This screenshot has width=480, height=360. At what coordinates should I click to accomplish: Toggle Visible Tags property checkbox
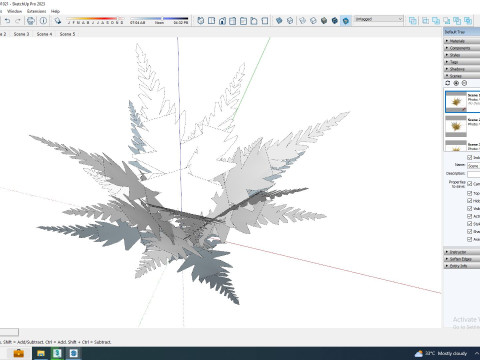coord(470,208)
